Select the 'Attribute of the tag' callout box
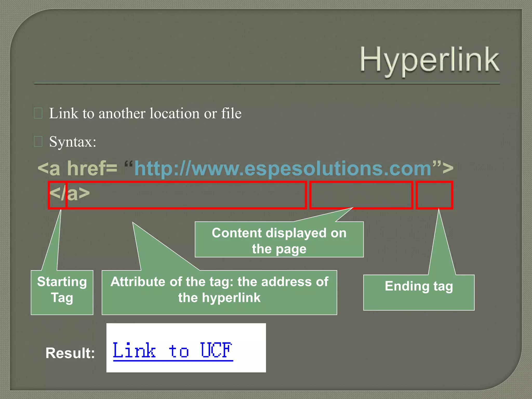 click(x=219, y=292)
